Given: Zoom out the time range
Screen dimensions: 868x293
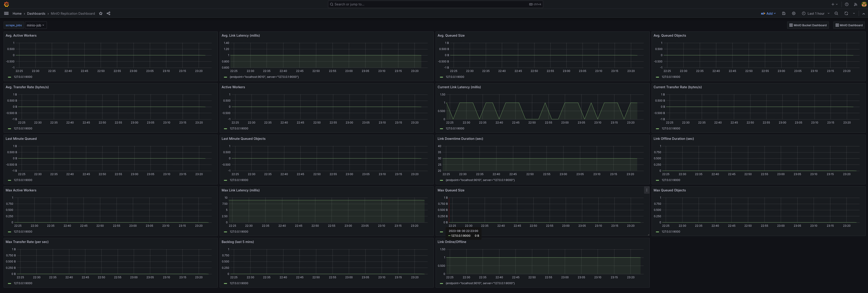Looking at the screenshot, I should (x=836, y=14).
